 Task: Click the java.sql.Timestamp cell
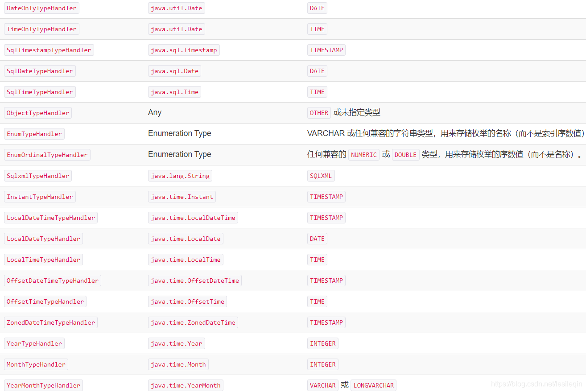(184, 50)
